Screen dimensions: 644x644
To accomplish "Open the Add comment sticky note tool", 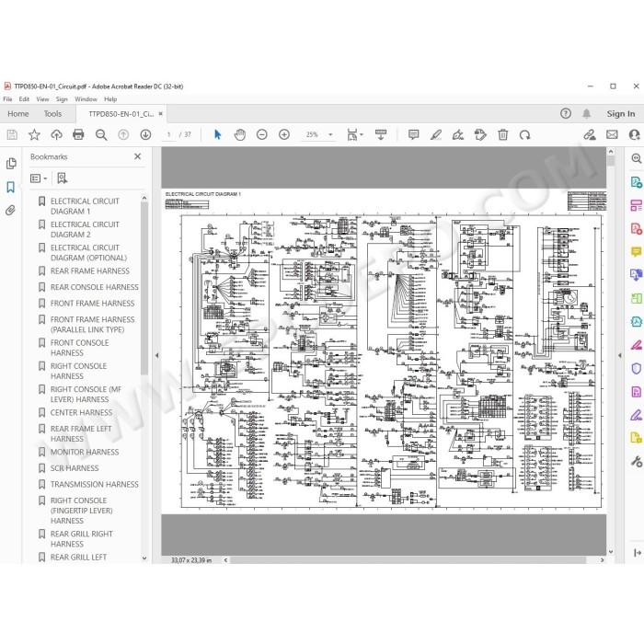I will [x=413, y=134].
